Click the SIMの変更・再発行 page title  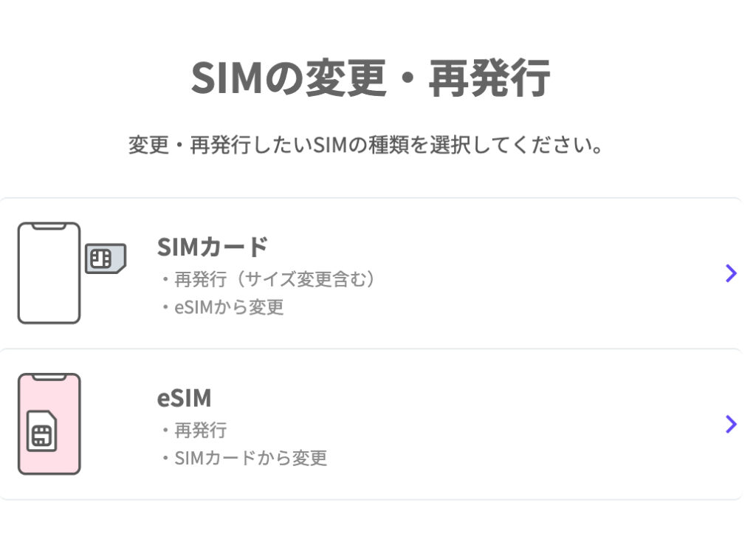(x=371, y=78)
